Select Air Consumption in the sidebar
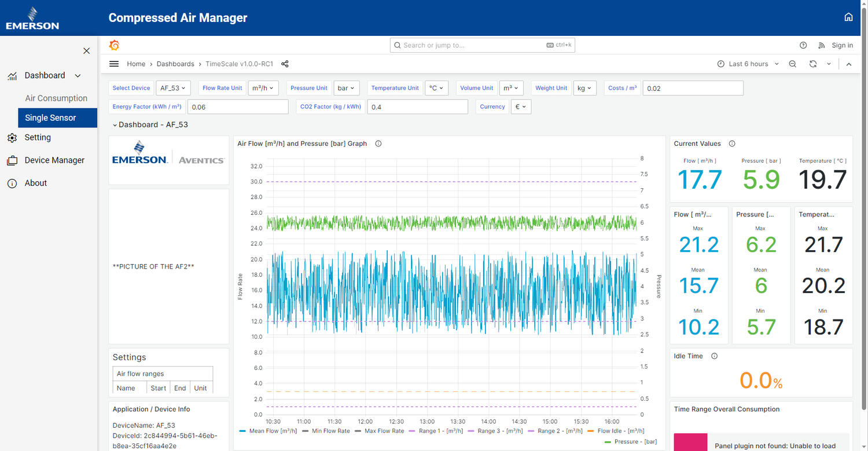The width and height of the screenshot is (868, 451). (x=56, y=98)
